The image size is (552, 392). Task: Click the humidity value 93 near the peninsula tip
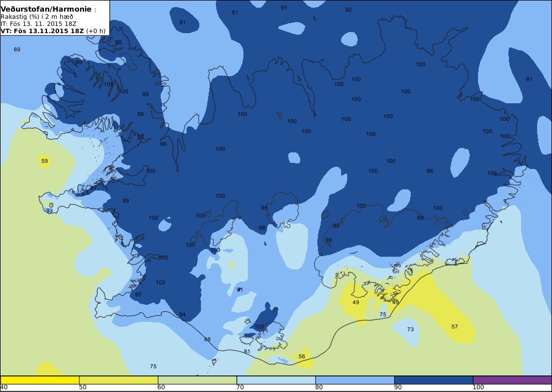50,211
